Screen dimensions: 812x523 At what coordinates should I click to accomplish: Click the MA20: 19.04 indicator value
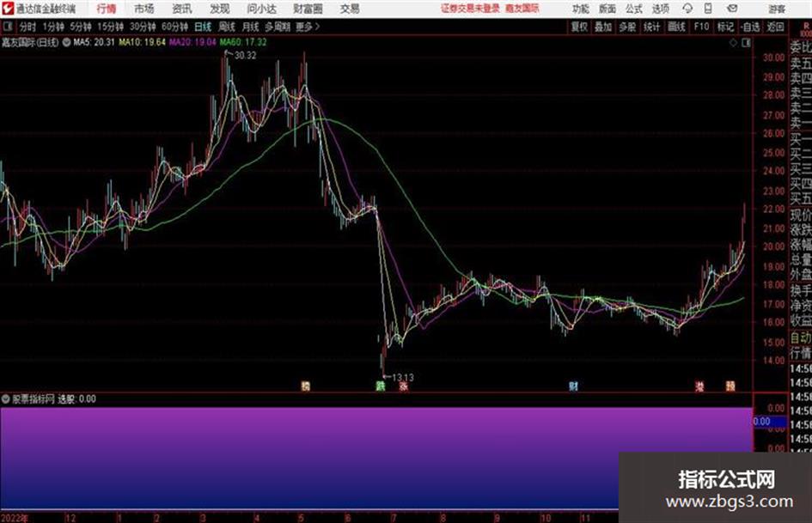(192, 42)
